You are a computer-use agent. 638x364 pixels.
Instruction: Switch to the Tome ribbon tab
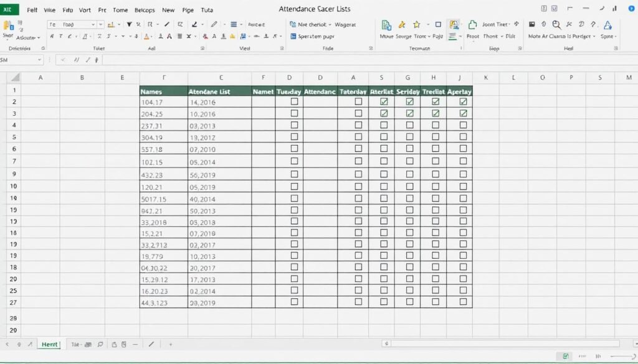(120, 10)
